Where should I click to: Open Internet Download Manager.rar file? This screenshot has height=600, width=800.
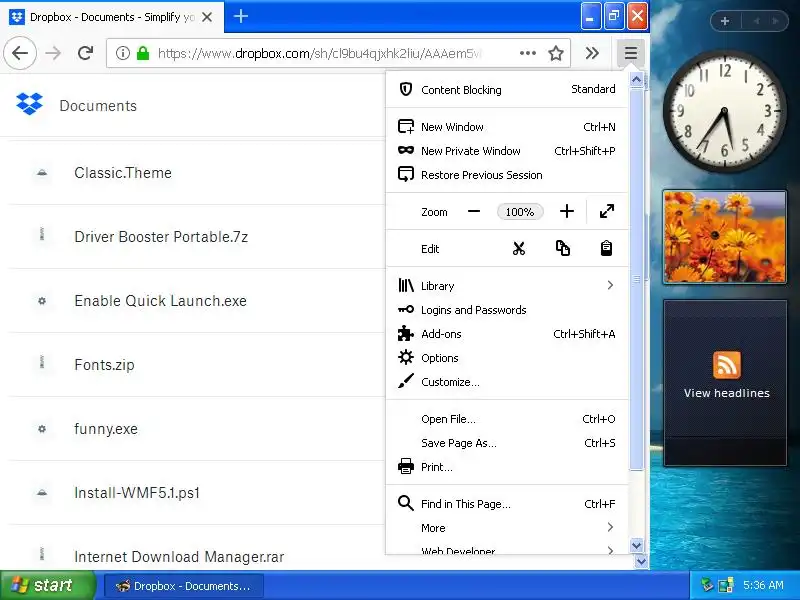pyautogui.click(x=179, y=557)
